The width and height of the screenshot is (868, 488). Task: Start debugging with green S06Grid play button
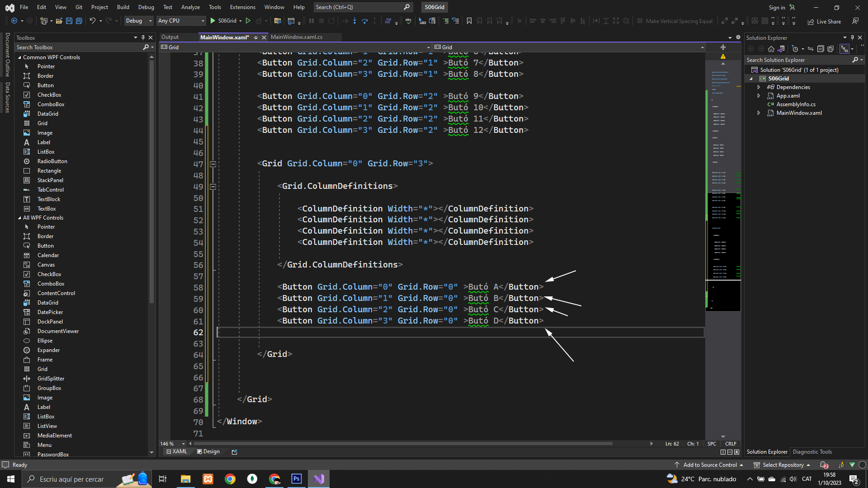pyautogui.click(x=212, y=21)
